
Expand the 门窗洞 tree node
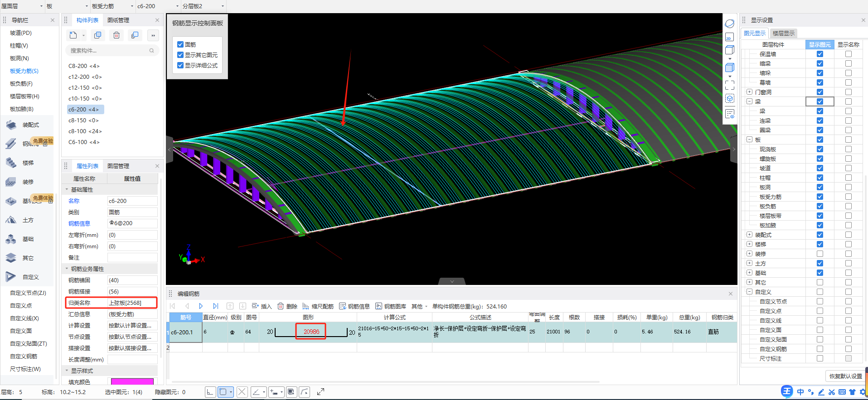[x=749, y=92]
